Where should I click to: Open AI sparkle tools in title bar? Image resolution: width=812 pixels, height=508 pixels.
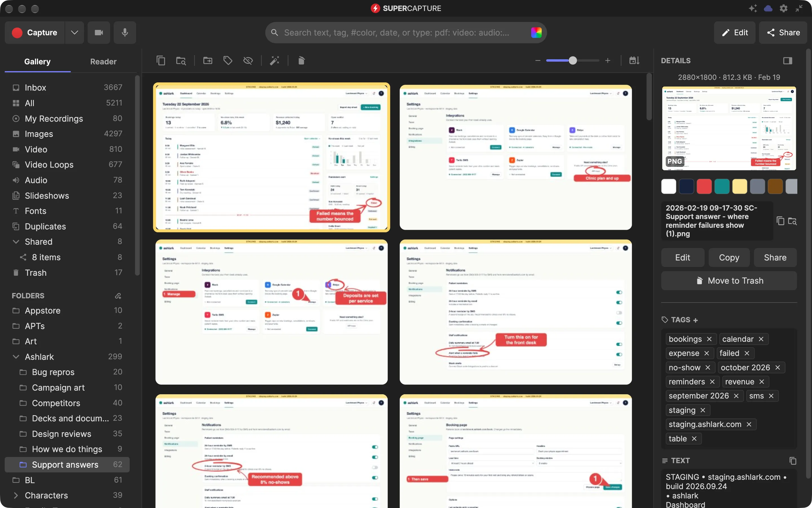pyautogui.click(x=753, y=8)
